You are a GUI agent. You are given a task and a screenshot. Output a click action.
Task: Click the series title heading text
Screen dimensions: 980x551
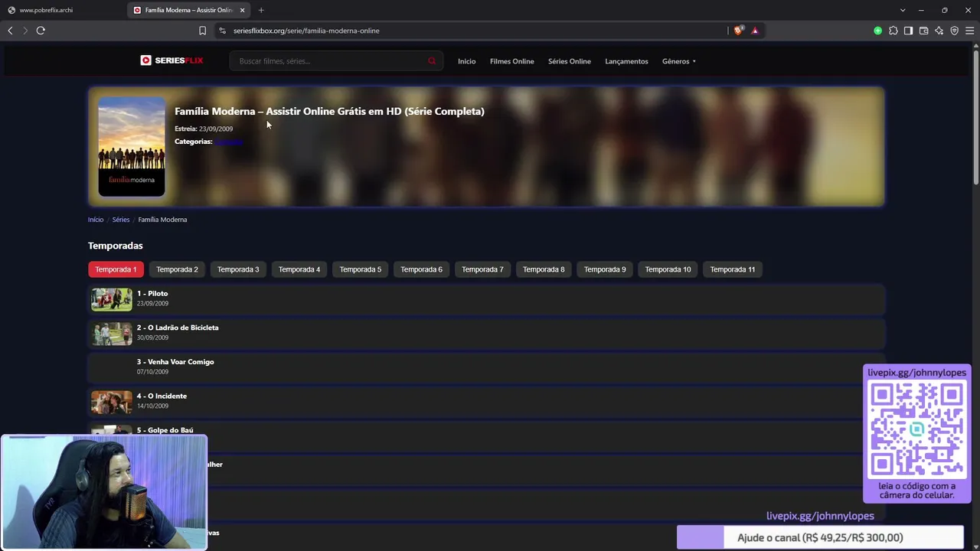point(329,112)
